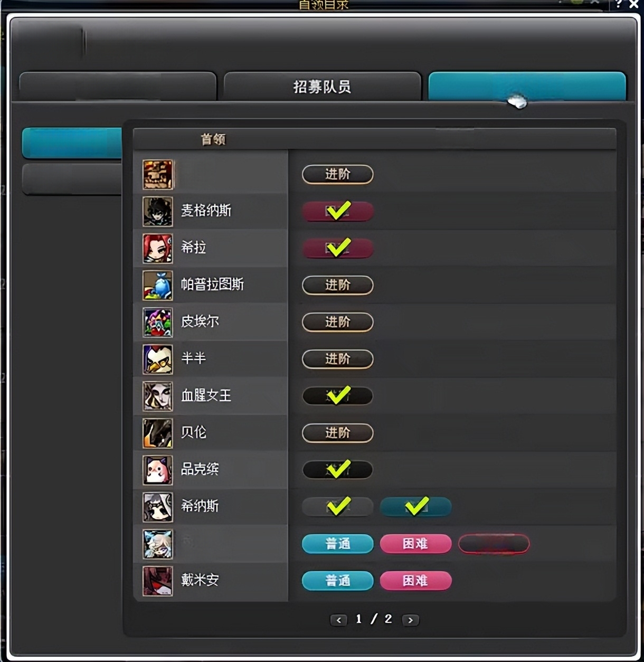Select the Papulatus (帕普拉图斯) boss icon
The width and height of the screenshot is (644, 662).
click(158, 285)
